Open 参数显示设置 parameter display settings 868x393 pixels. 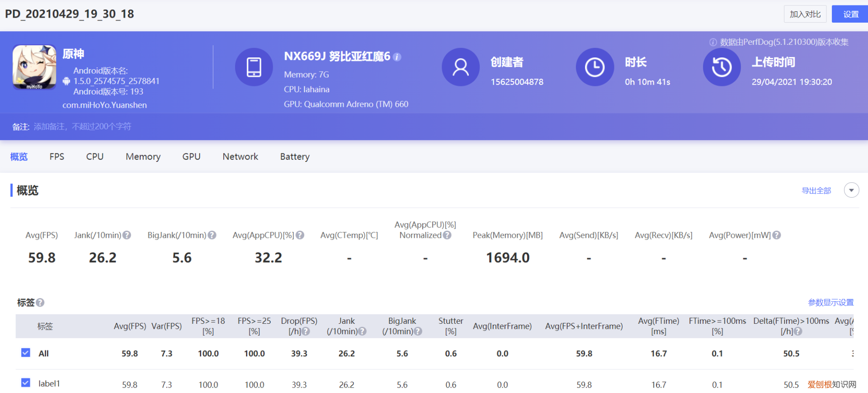(x=830, y=303)
